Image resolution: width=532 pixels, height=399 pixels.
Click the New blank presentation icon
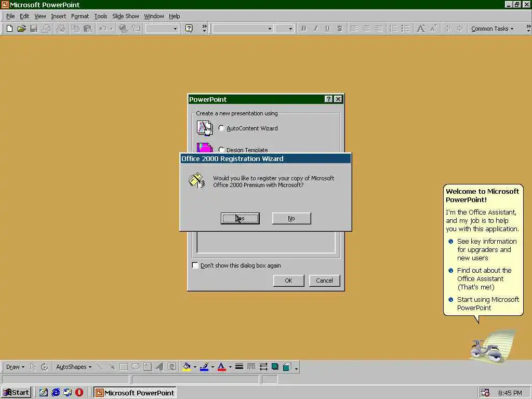[x=9, y=29]
